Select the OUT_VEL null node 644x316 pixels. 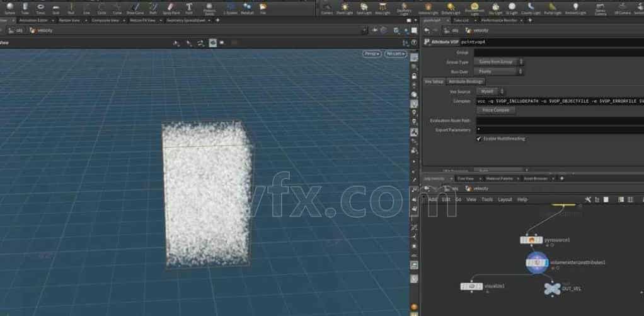click(552, 288)
